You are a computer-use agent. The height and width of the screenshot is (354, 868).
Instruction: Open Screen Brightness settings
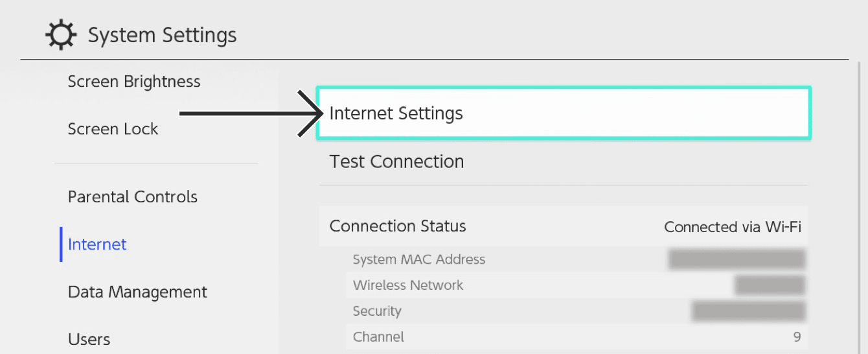click(134, 82)
